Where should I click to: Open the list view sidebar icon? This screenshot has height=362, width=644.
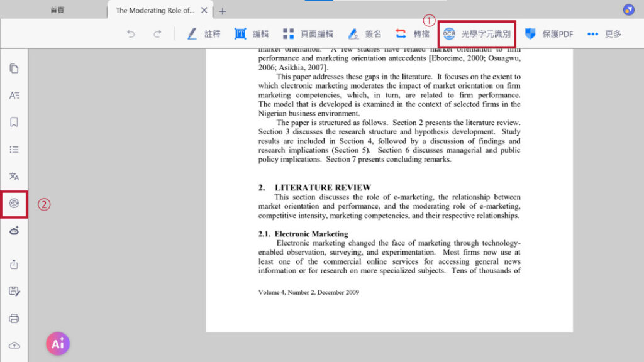point(14,150)
